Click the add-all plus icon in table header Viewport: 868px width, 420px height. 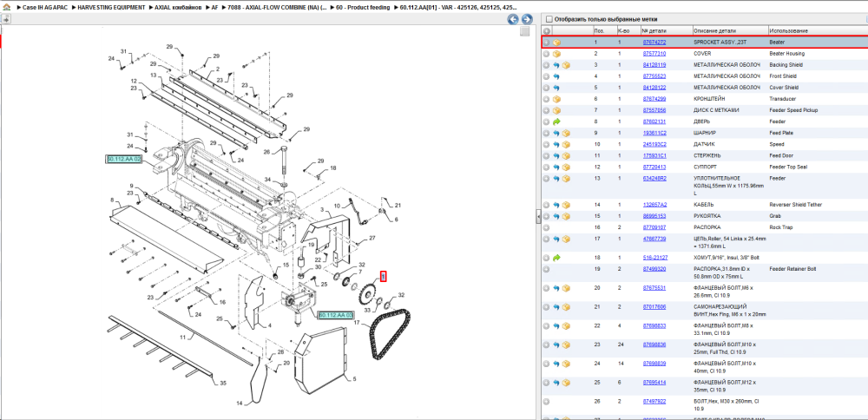(546, 31)
